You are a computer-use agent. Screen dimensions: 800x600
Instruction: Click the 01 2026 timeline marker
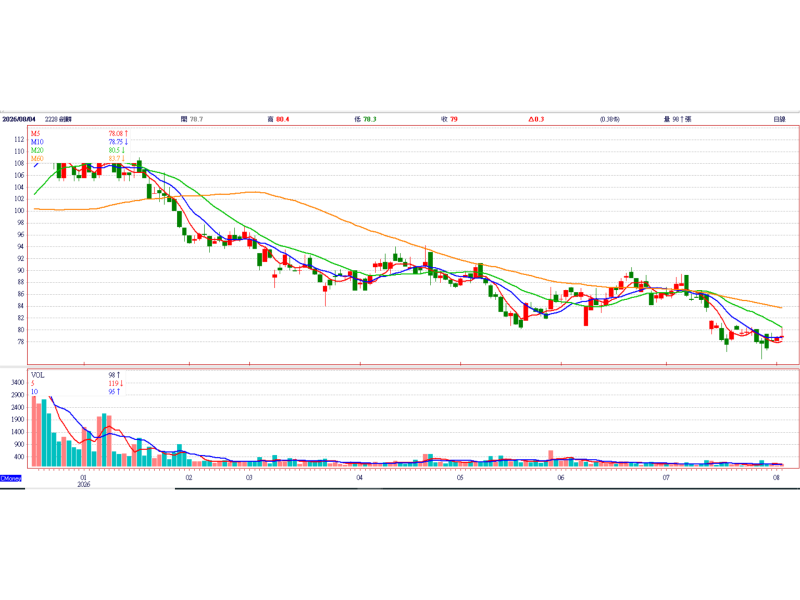(84, 481)
